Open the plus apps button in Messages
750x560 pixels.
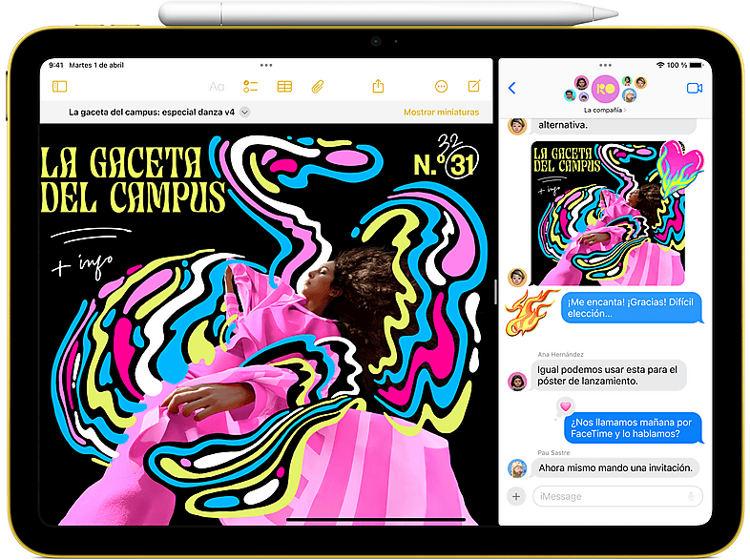point(516,496)
